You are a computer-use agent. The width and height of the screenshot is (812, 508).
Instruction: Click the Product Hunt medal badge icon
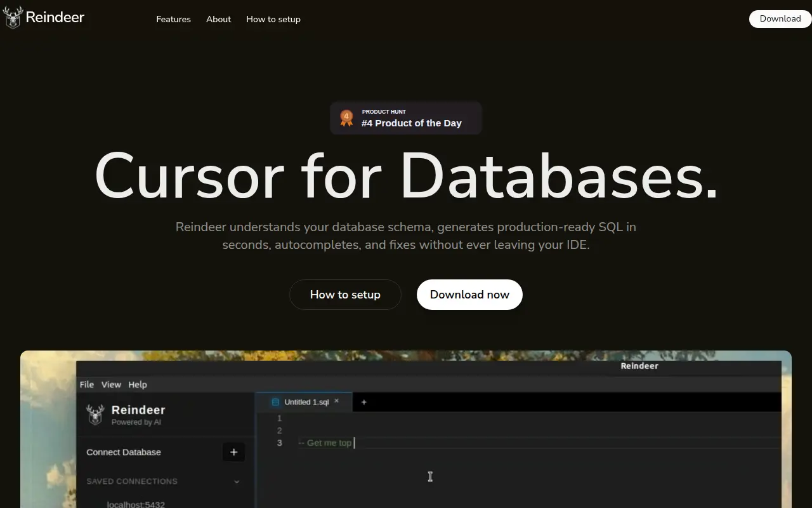click(346, 118)
